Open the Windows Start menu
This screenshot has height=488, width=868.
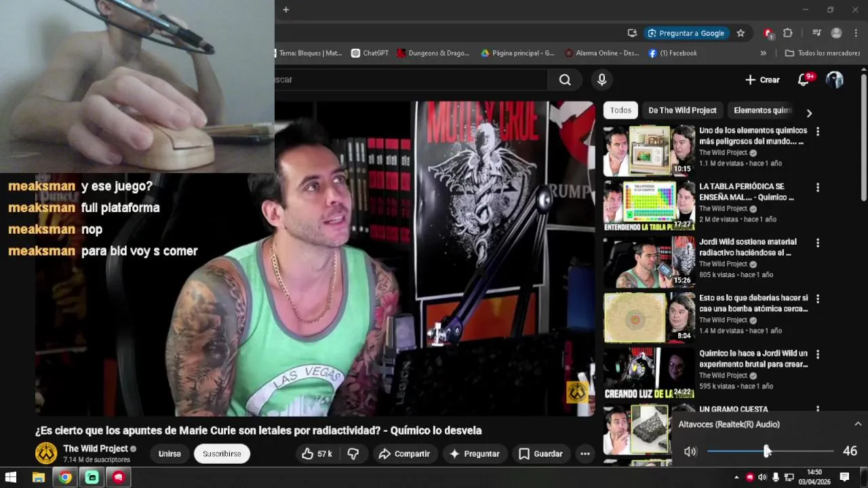click(x=11, y=477)
